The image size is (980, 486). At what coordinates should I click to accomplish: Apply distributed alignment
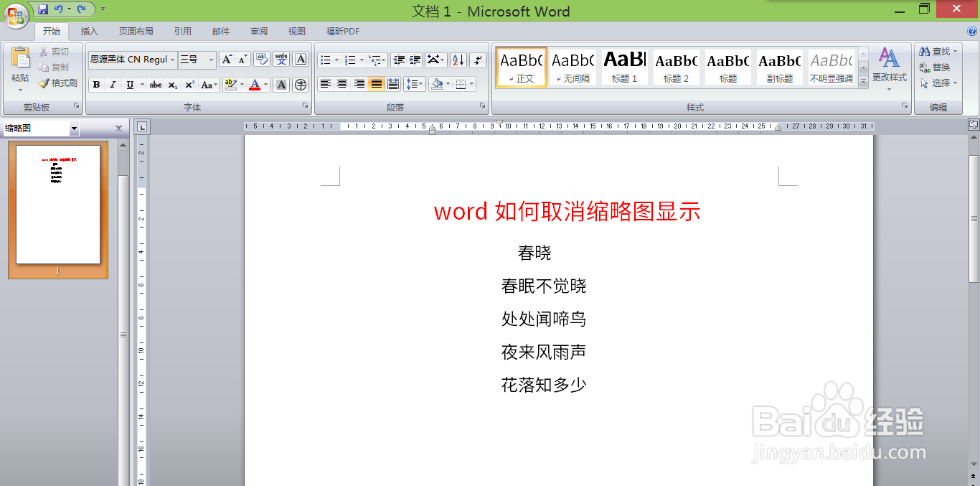pos(393,84)
